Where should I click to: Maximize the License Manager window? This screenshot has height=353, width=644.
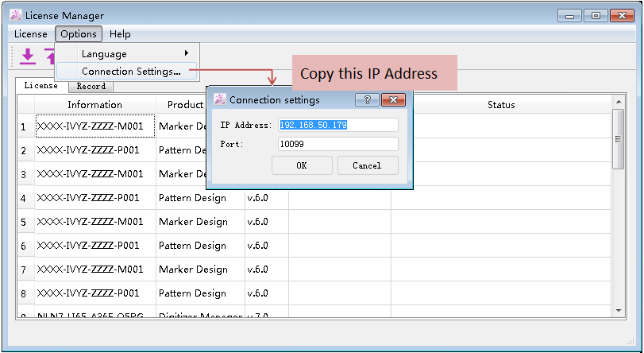[x=596, y=15]
